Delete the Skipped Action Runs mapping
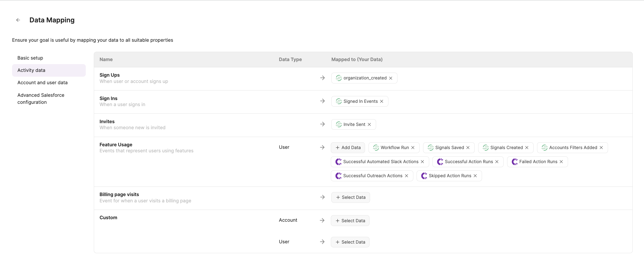This screenshot has width=644, height=273. coord(475,176)
